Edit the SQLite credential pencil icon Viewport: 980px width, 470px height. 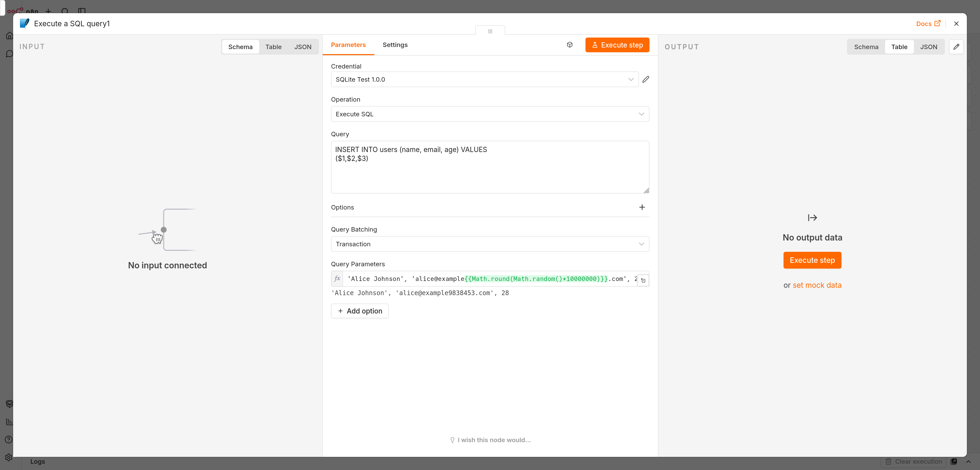coord(646,79)
